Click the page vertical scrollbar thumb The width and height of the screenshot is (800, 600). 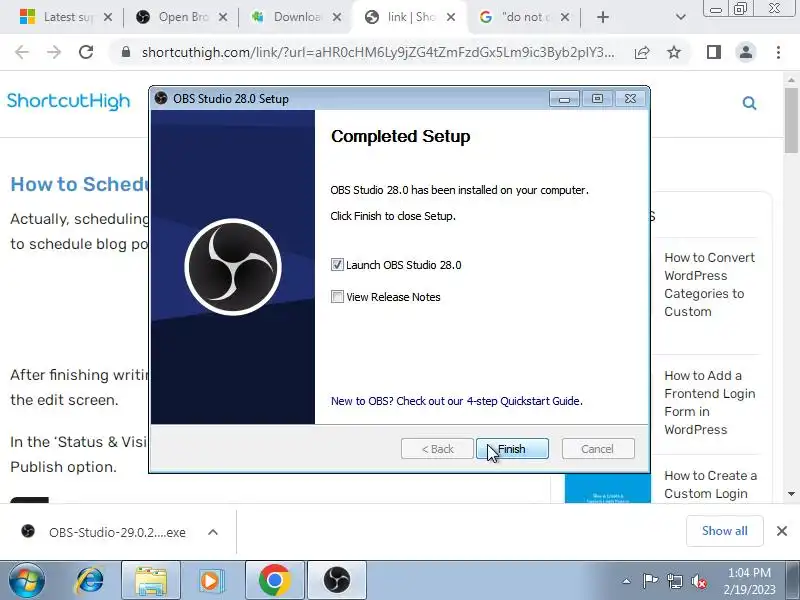coord(791,120)
